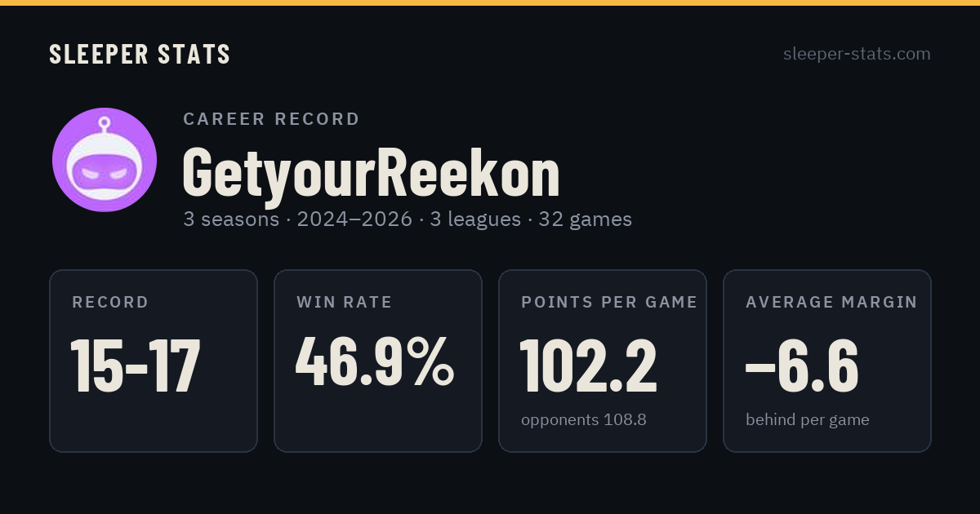Select the RECORD stat card
This screenshot has width=980, height=514.
click(154, 361)
